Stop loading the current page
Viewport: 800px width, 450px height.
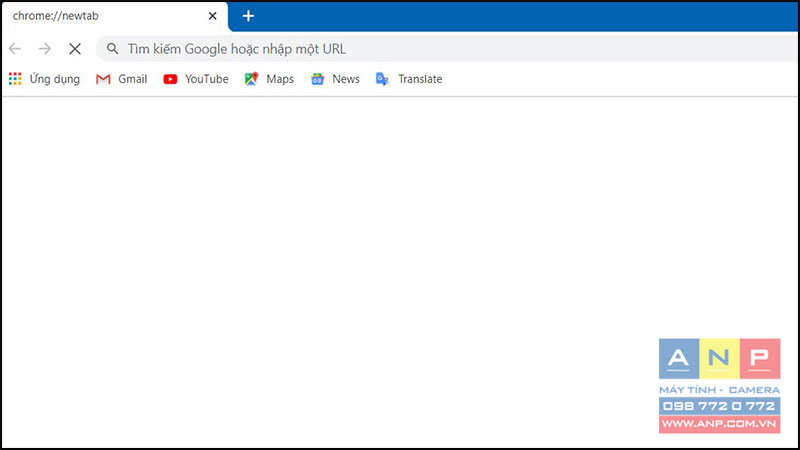[75, 49]
